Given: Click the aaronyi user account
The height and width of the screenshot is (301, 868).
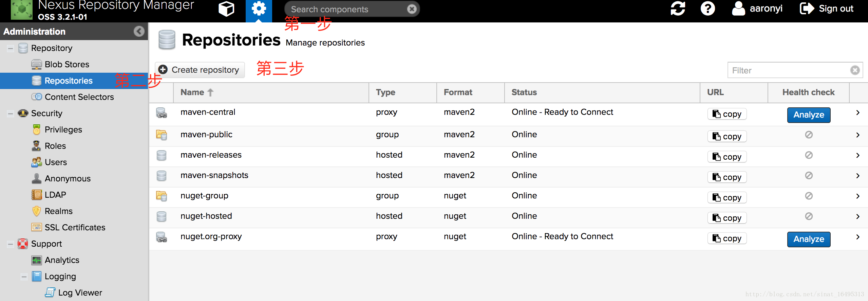Looking at the screenshot, I should 757,8.
